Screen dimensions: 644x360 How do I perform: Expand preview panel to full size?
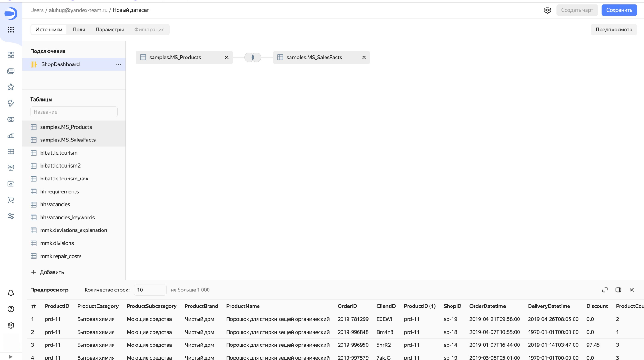tap(605, 290)
